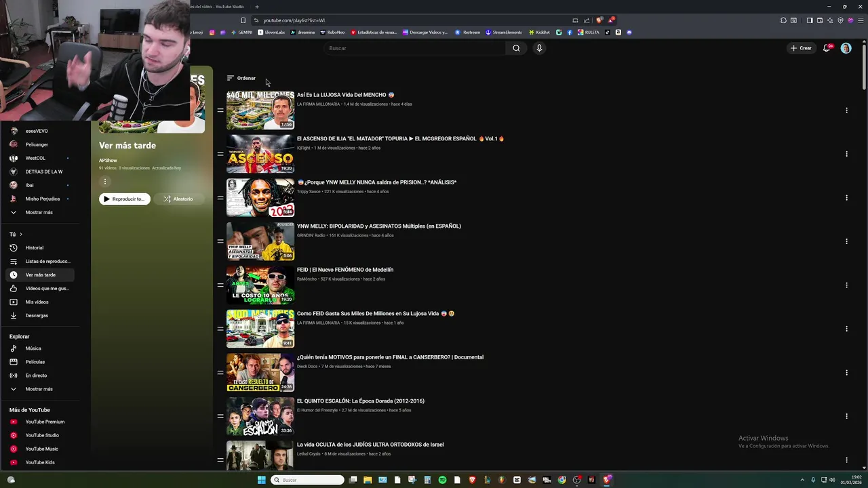Open options for YNW MELLY NUNCA saldra de PRISION
Viewport: 868px width, 488px height.
click(x=846, y=198)
